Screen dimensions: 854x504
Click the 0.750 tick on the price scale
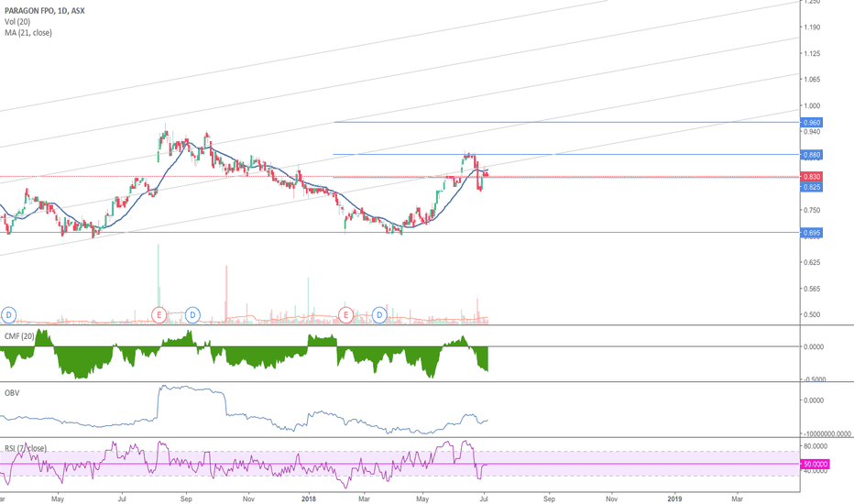[x=812, y=210]
